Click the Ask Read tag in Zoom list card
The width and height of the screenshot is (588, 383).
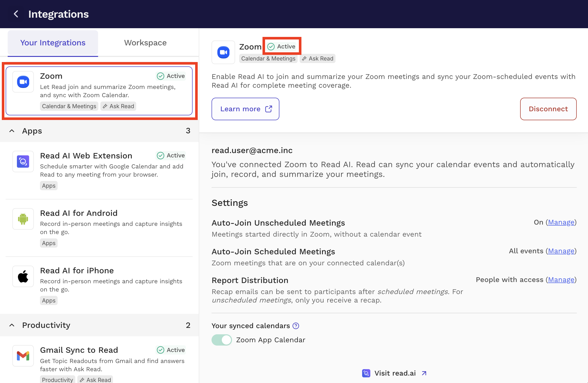point(118,106)
